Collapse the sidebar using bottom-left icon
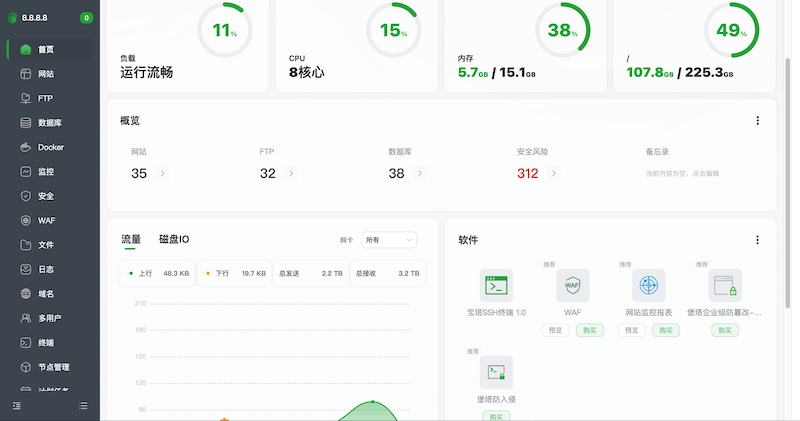This screenshot has width=800, height=421. click(x=17, y=405)
